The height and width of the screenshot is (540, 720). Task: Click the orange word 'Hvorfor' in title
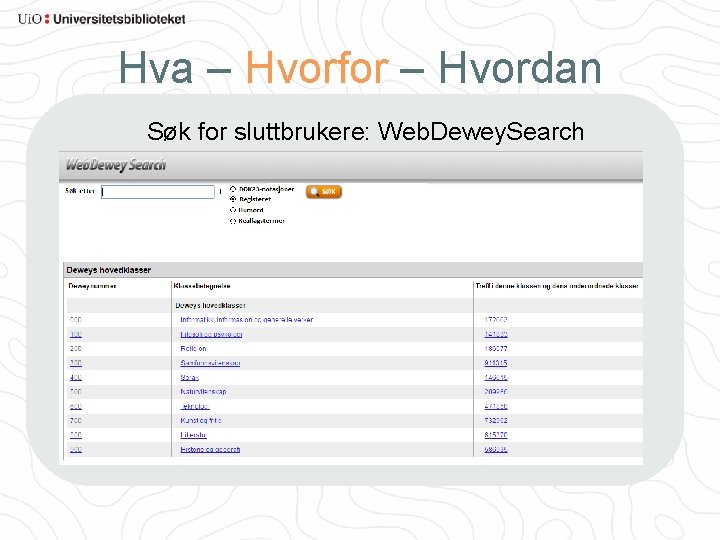click(x=317, y=68)
